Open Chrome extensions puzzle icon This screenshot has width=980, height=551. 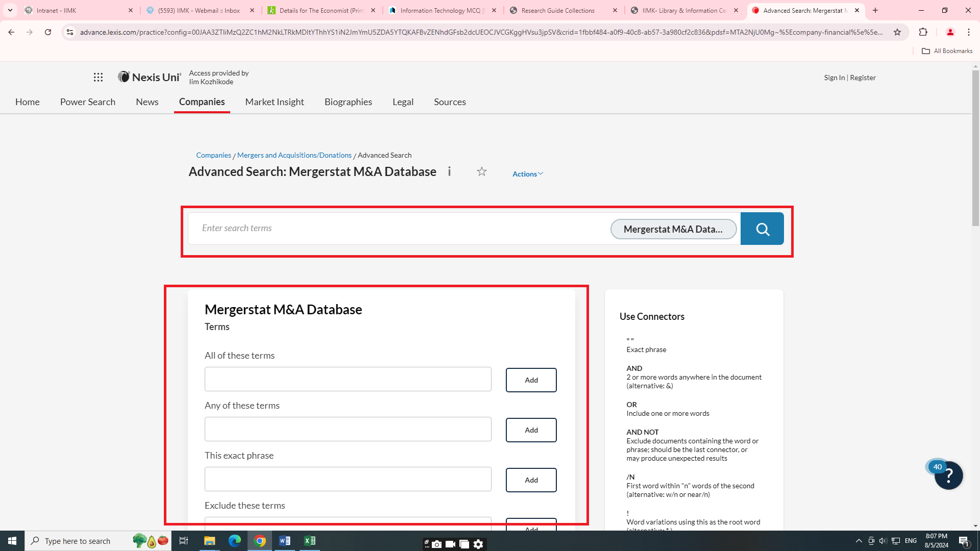tap(923, 32)
